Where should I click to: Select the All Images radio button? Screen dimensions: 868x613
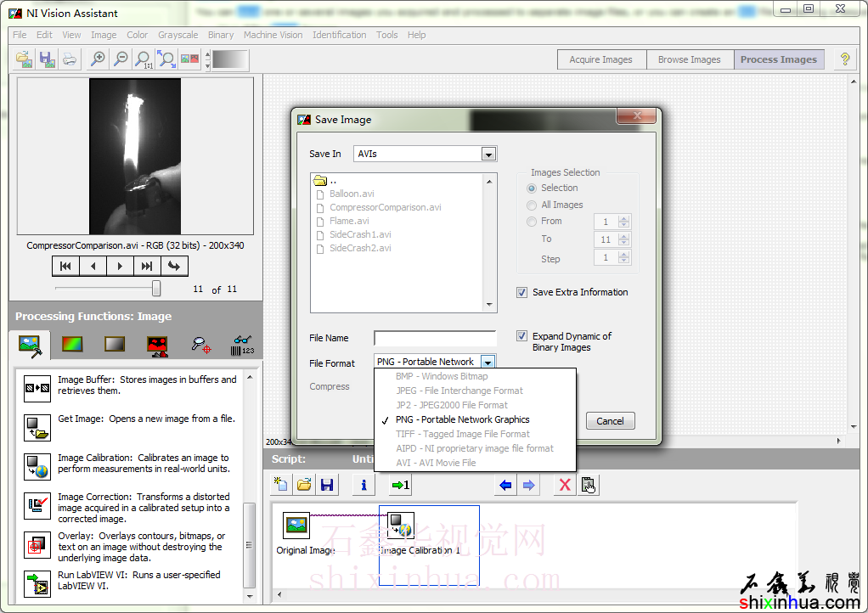coord(533,205)
